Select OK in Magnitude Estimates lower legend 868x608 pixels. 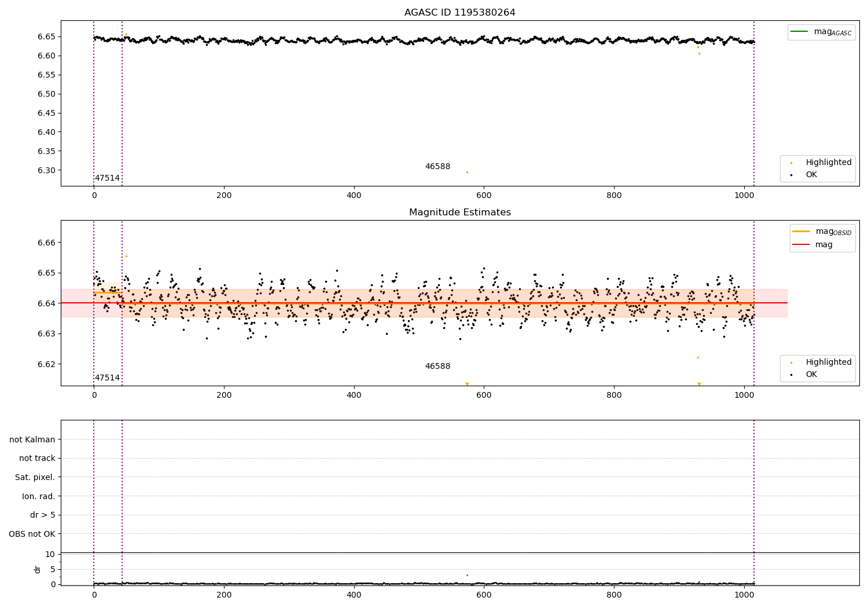(x=811, y=375)
